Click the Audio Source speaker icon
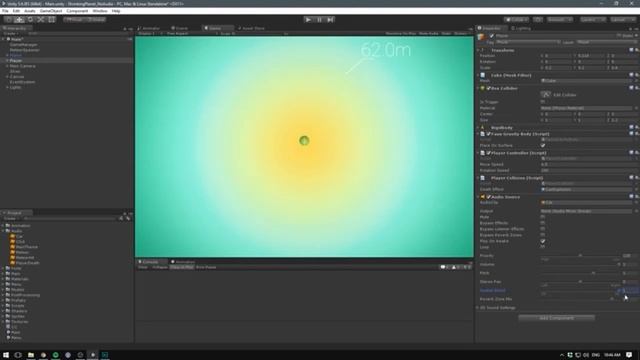The height and width of the screenshot is (360, 640). tap(483, 197)
